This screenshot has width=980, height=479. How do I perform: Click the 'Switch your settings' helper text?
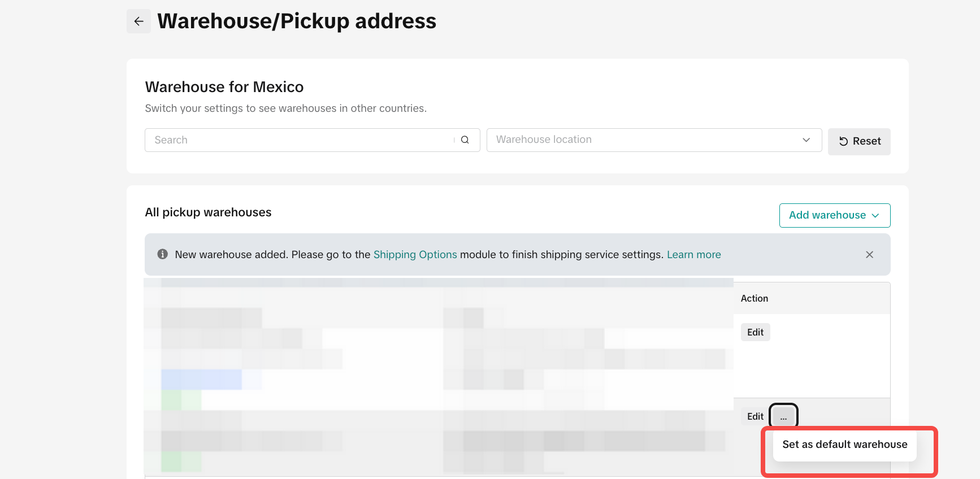(286, 108)
